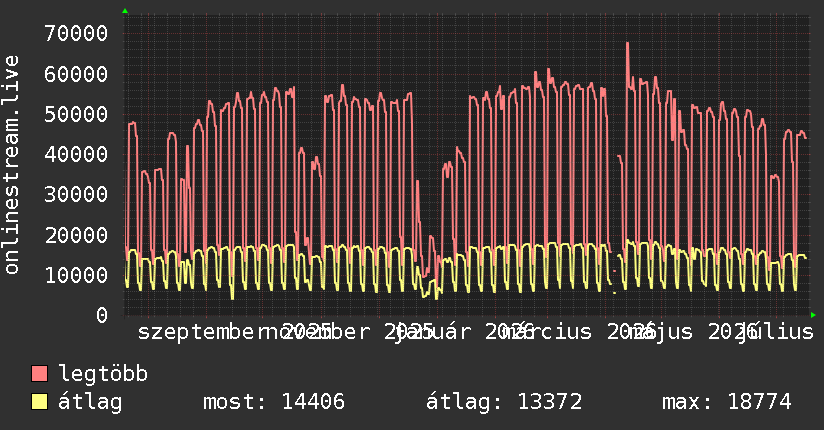Click the 20000 y-axis label
The height and width of the screenshot is (430, 824).
click(76, 235)
